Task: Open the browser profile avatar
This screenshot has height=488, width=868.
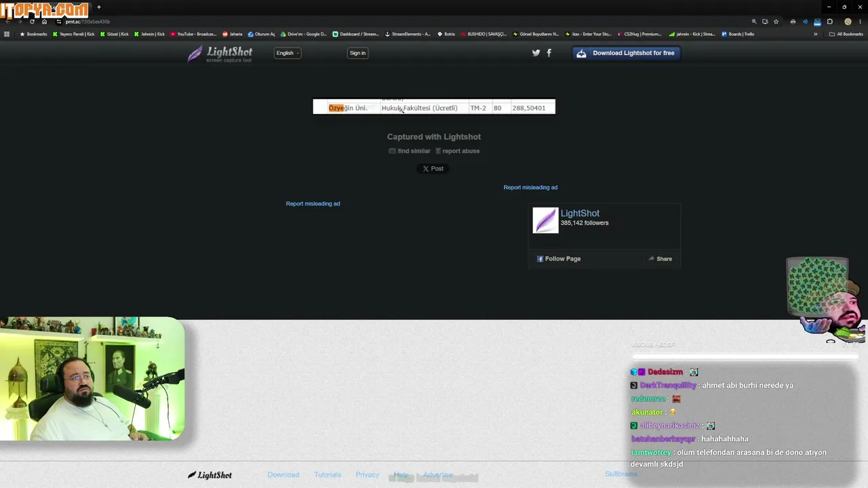Action: pyautogui.click(x=848, y=22)
